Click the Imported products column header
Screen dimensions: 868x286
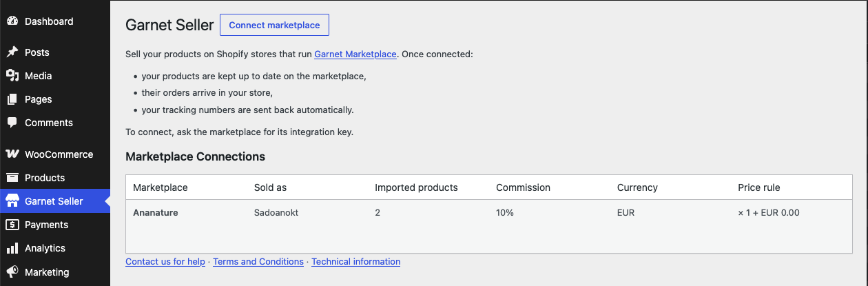coord(416,187)
